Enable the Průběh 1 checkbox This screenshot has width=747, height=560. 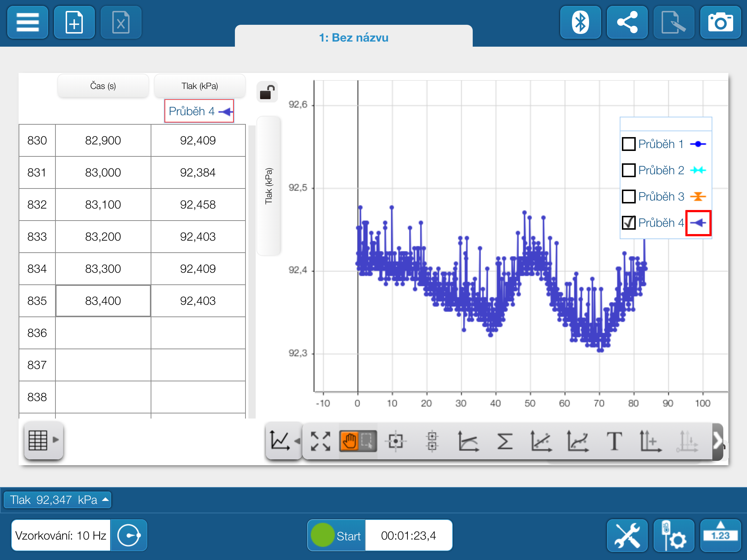tap(628, 144)
